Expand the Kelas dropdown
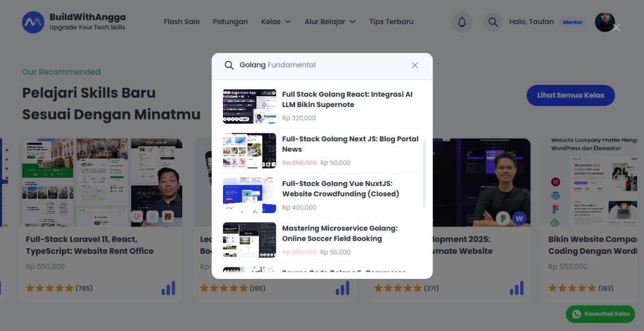The height and width of the screenshot is (331, 644). [276, 22]
